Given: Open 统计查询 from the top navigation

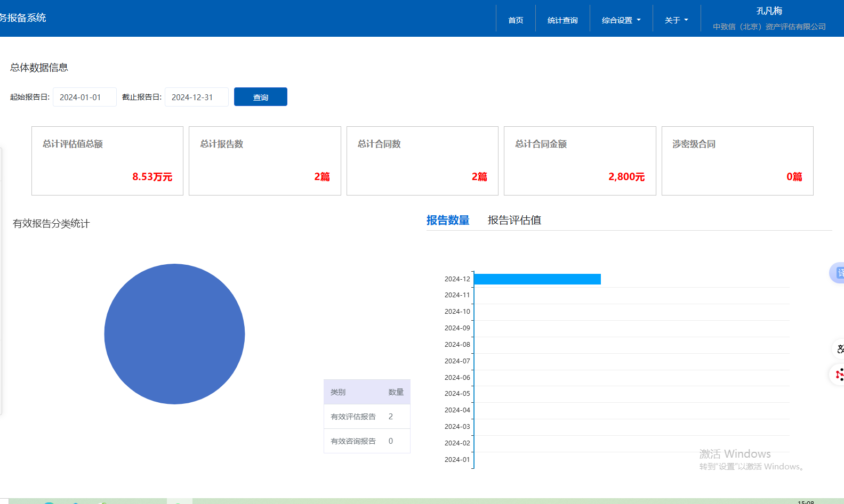Looking at the screenshot, I should 562,20.
